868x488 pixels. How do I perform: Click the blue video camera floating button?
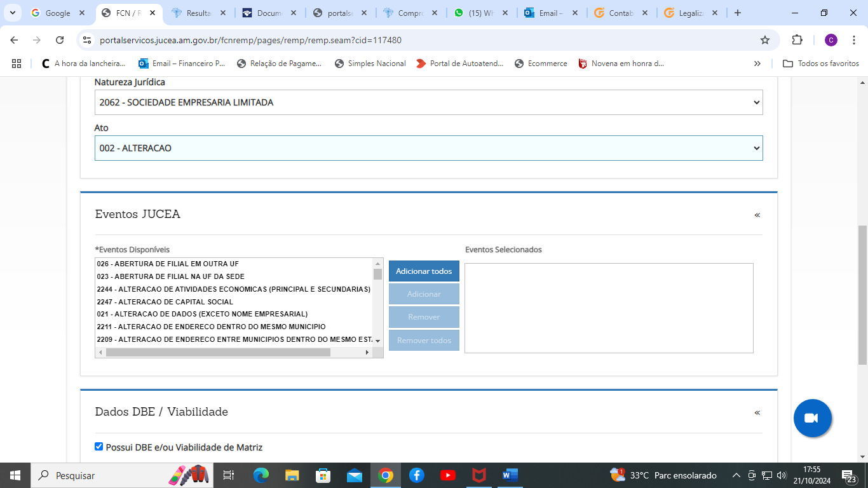(812, 418)
